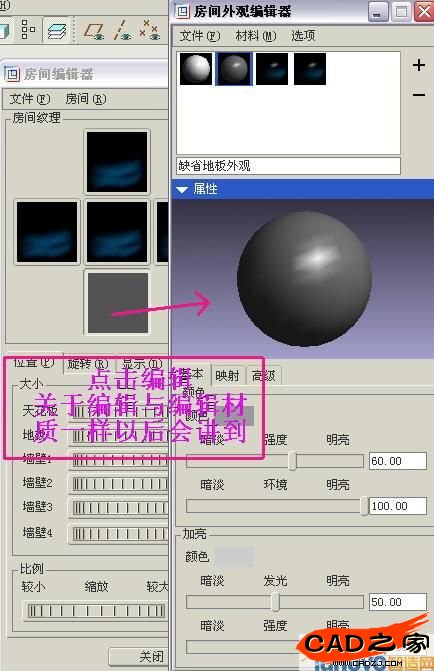Open 选项 menu in appearance editor

click(x=303, y=36)
